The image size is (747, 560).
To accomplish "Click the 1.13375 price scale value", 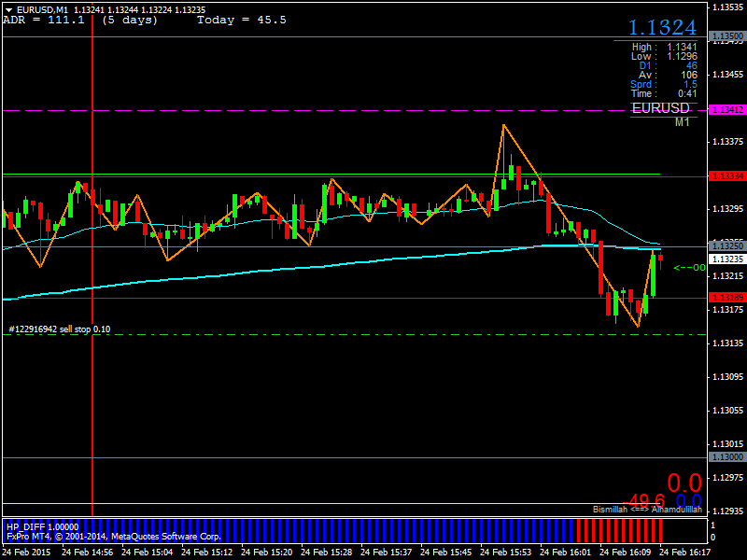I will coord(728,142).
